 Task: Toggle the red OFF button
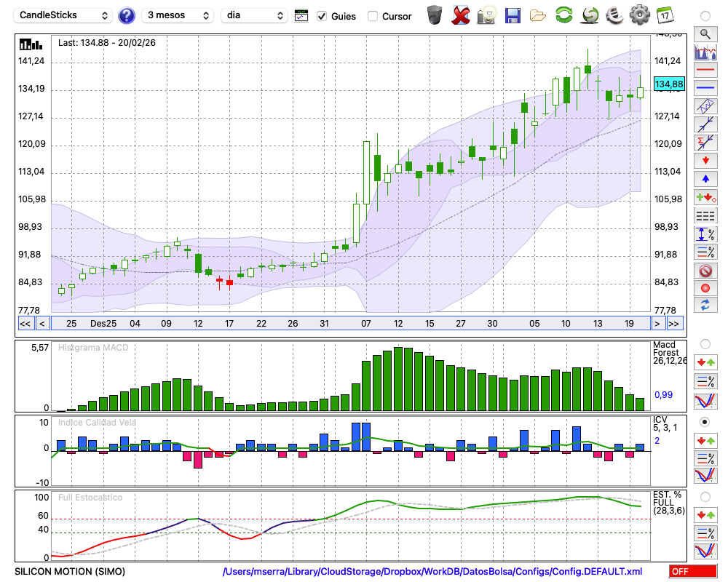point(694,571)
